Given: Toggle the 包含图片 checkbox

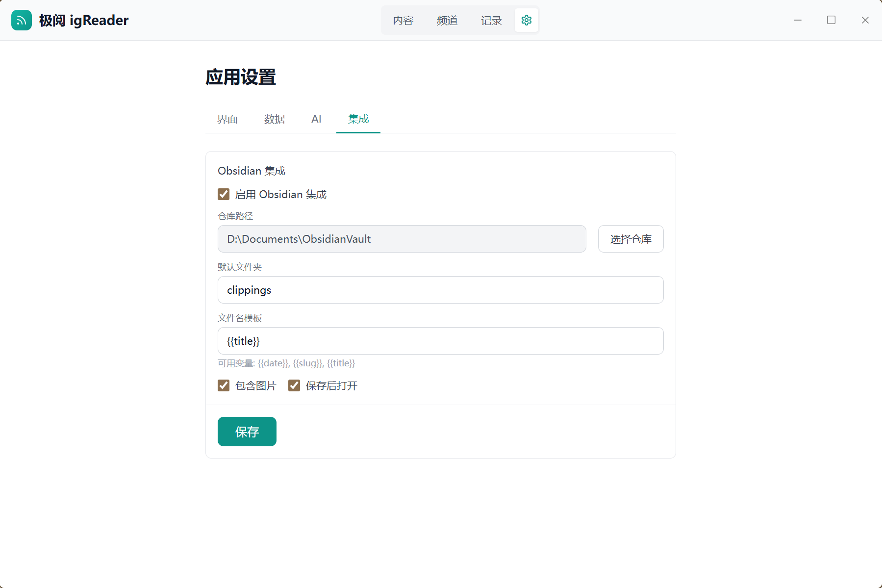Looking at the screenshot, I should click(224, 385).
